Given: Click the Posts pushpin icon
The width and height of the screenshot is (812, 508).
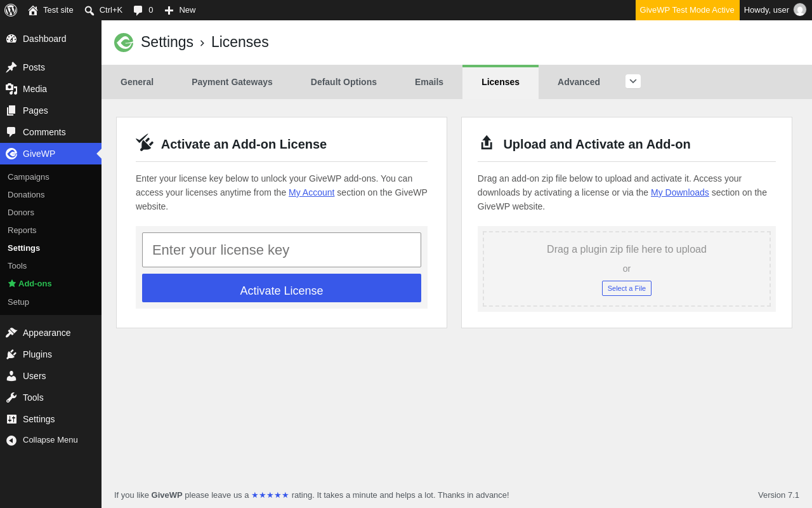Looking at the screenshot, I should (x=11, y=67).
